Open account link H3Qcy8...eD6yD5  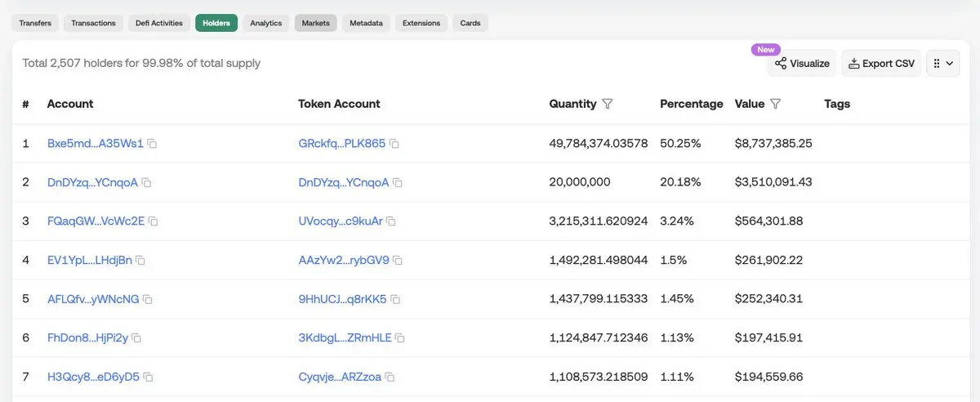tap(93, 377)
